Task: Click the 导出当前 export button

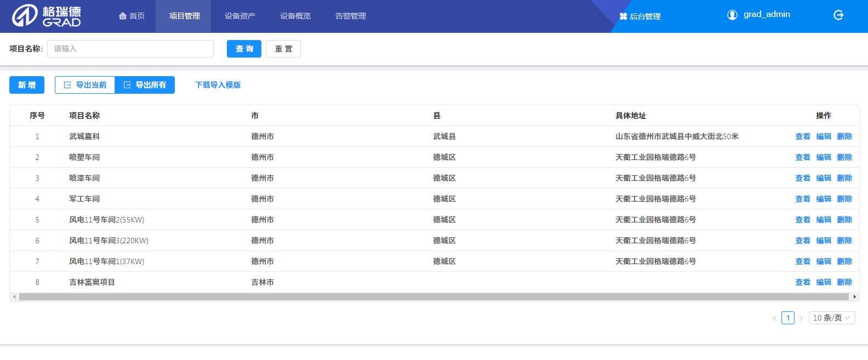Action: click(85, 85)
